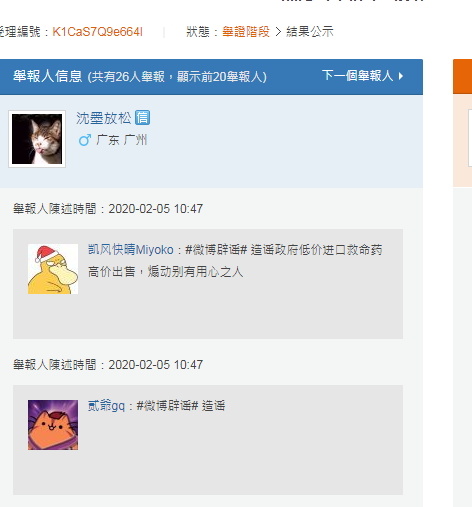
Task: Click the chevron between status stages
Action: (278, 32)
